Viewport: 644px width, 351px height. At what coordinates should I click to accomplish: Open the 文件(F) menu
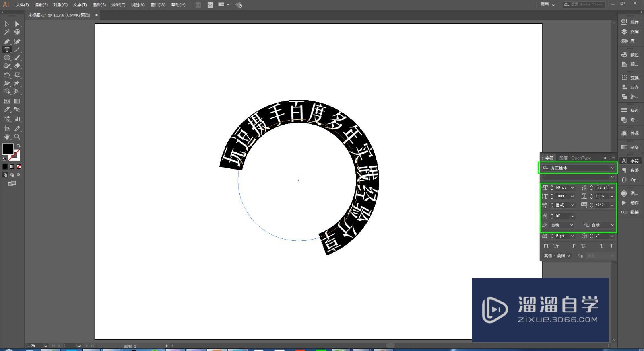tap(22, 5)
